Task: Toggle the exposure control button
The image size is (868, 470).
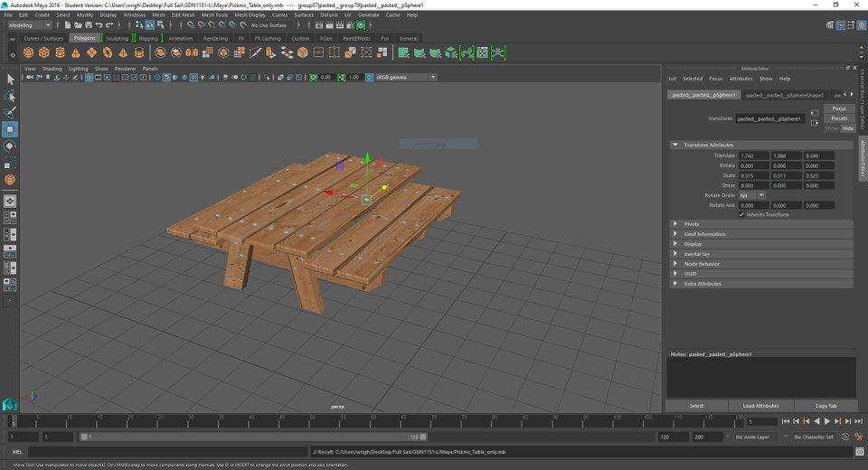Action: (x=313, y=78)
